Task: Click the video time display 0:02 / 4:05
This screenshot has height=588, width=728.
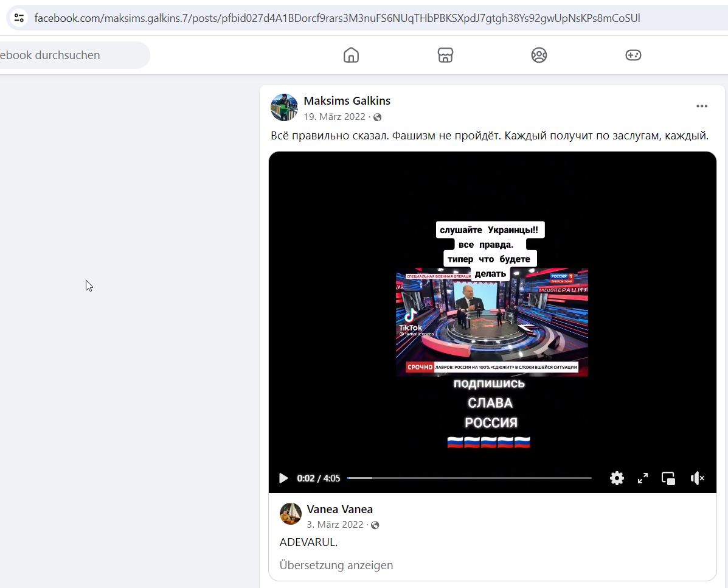Action: tap(319, 478)
